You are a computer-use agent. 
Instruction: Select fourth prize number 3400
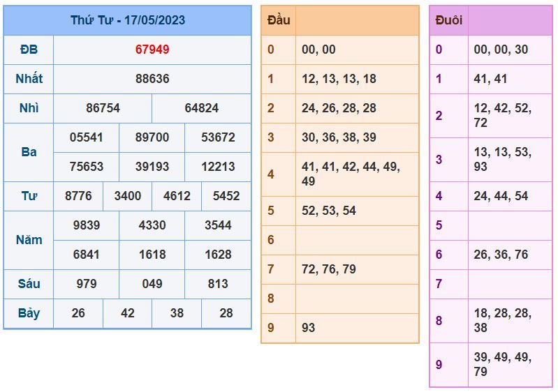(x=127, y=196)
